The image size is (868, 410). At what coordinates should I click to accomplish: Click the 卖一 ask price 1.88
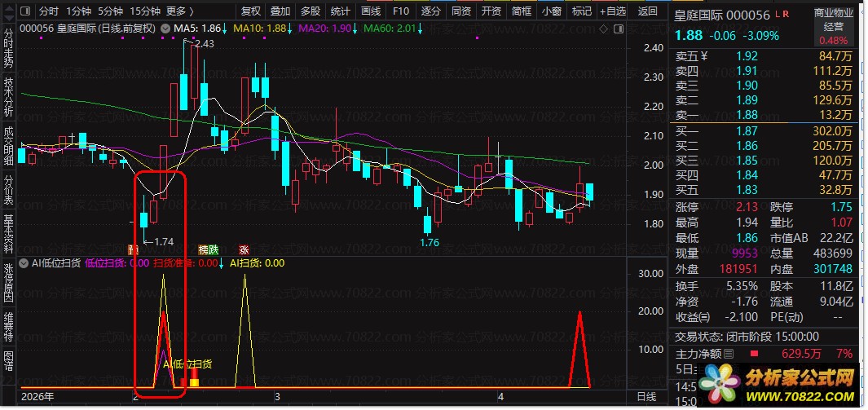tap(747, 115)
